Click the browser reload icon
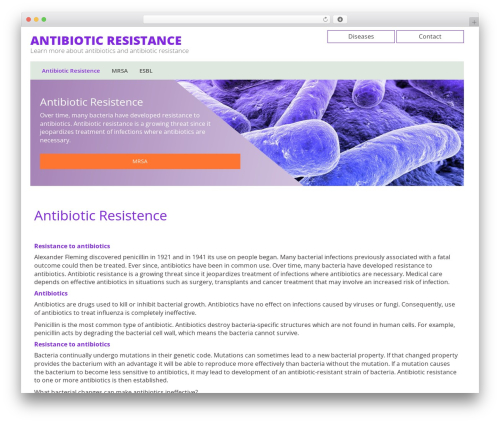The image size is (500, 423). point(325,20)
